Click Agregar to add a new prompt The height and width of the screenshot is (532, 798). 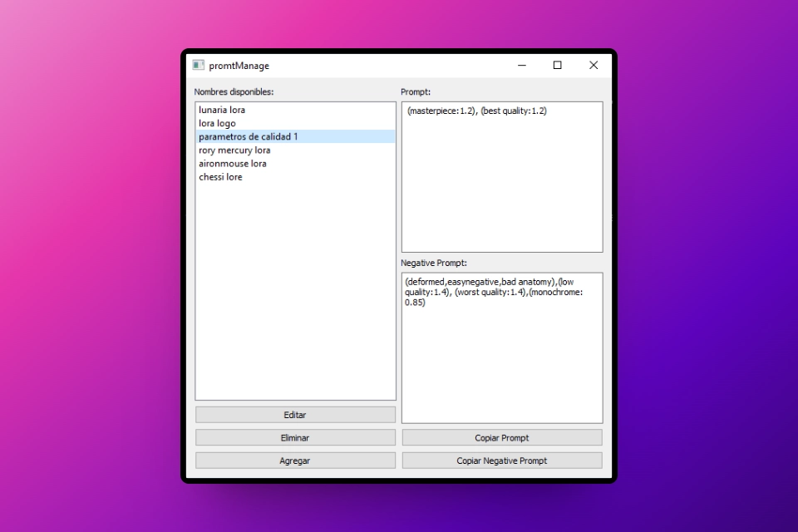(x=295, y=460)
